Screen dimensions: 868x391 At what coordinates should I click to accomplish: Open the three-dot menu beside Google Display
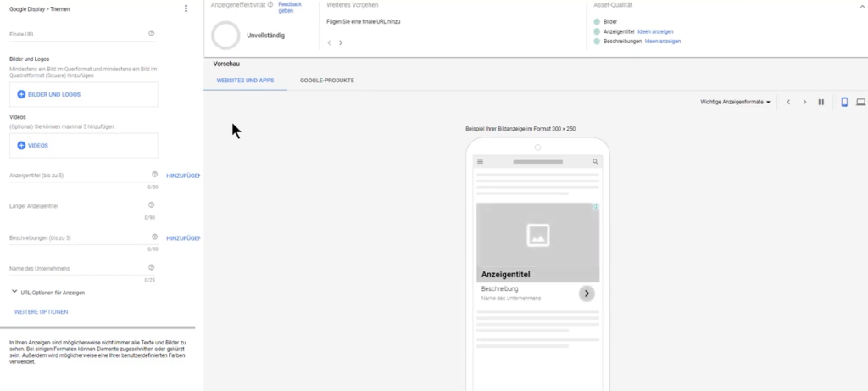click(186, 8)
